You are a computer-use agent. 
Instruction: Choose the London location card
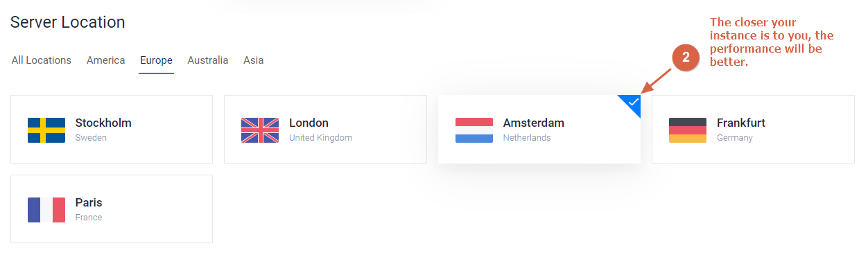tap(325, 129)
